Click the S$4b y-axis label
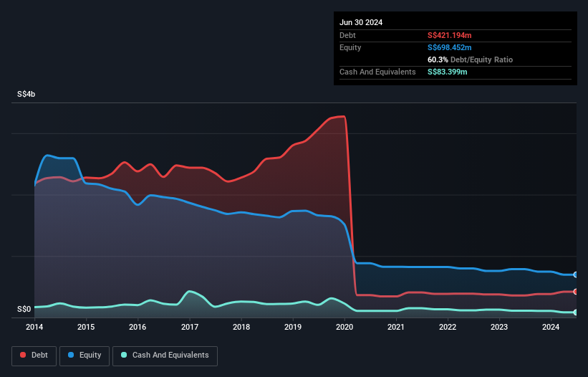Image resolution: width=588 pixels, height=377 pixels. 26,94
